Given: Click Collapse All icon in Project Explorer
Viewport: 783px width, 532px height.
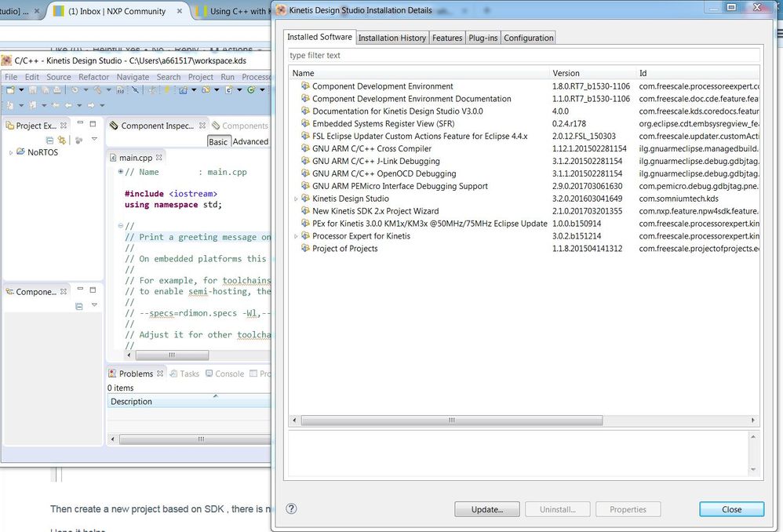Looking at the screenshot, I should click(x=50, y=140).
